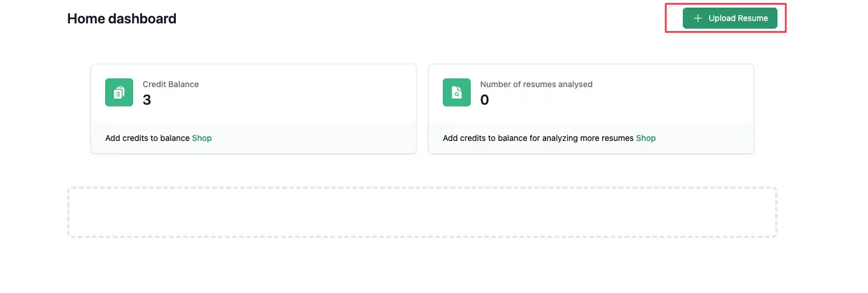This screenshot has height=293, width=868.
Task: Click "for analyzing more resumes" footer text
Action: 586,139
